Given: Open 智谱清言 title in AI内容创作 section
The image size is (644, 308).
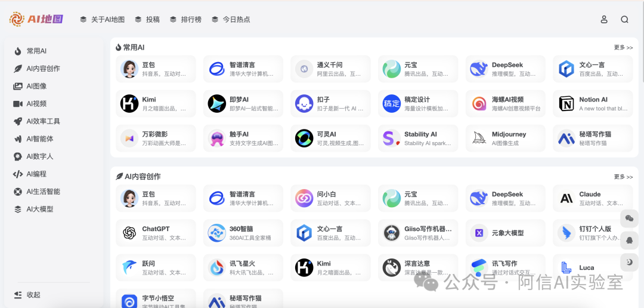Looking at the screenshot, I should (242, 194).
